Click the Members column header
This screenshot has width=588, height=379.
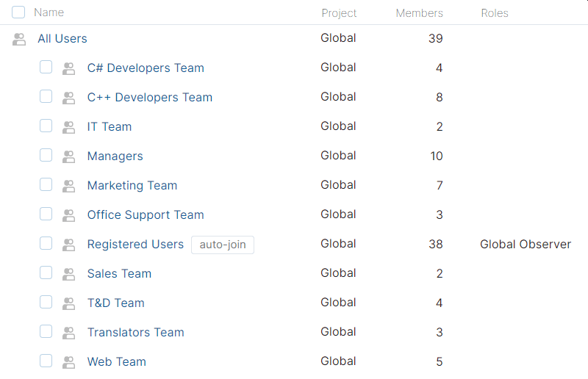coord(419,13)
